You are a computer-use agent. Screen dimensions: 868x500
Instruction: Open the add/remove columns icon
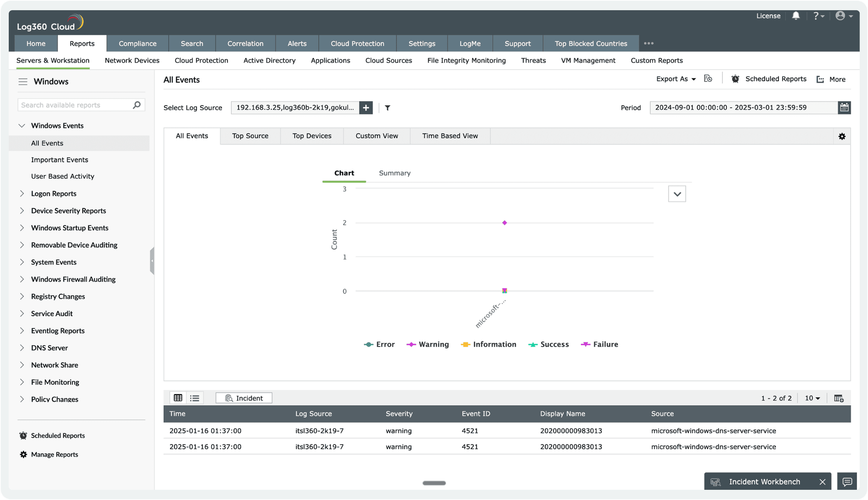tap(839, 398)
